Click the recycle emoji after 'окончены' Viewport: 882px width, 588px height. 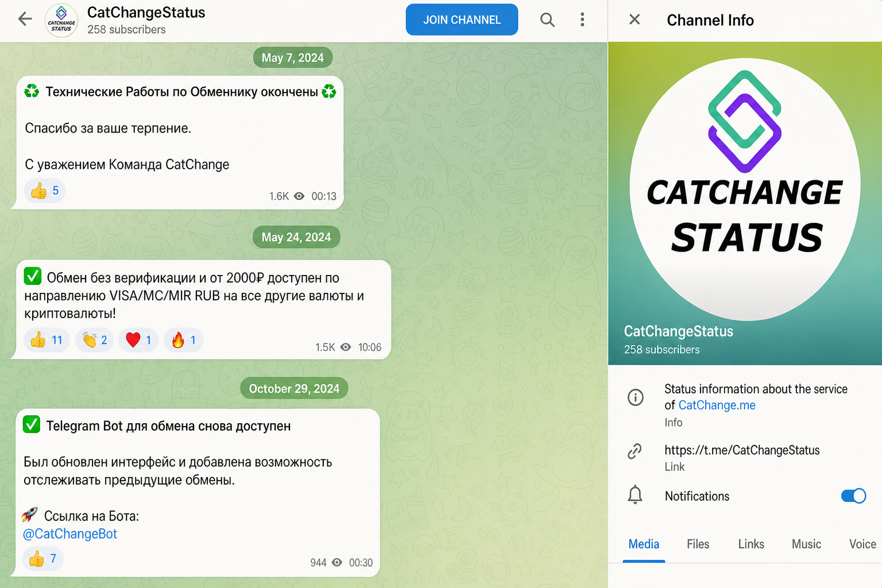pos(329,91)
